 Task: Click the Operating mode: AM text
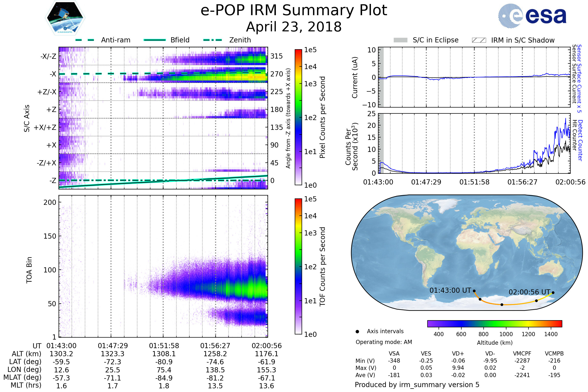[384, 342]
